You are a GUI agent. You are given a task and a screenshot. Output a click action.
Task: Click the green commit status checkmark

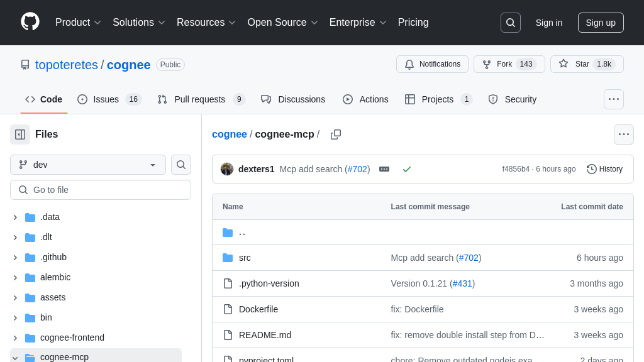407,169
